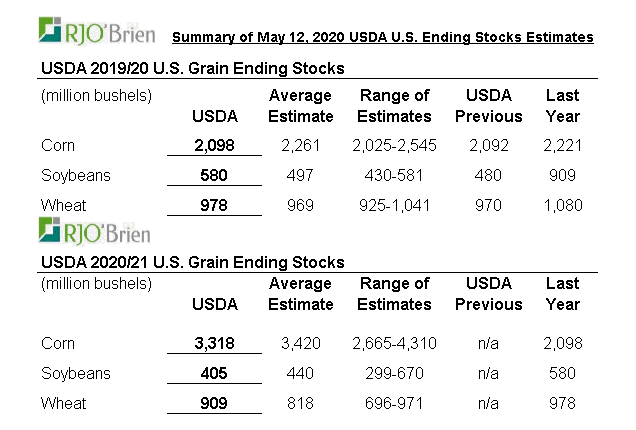Select the soybeans average estimate 440

[301, 374]
